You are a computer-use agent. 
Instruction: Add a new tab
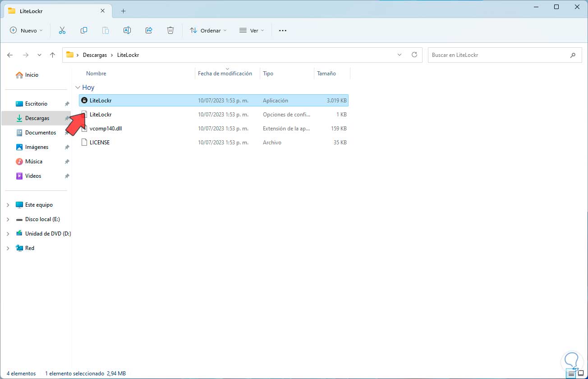pos(123,11)
